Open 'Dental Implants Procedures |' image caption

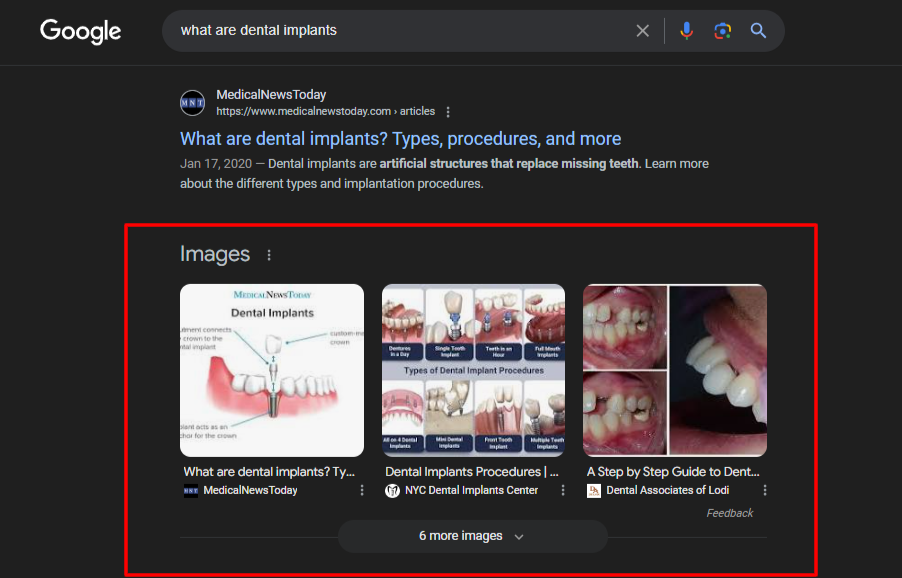(472, 472)
